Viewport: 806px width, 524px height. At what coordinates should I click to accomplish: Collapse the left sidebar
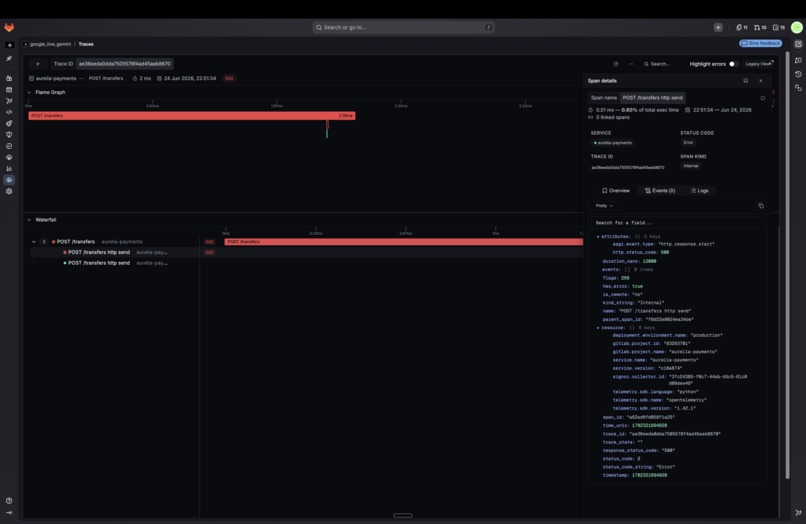tap(9, 513)
